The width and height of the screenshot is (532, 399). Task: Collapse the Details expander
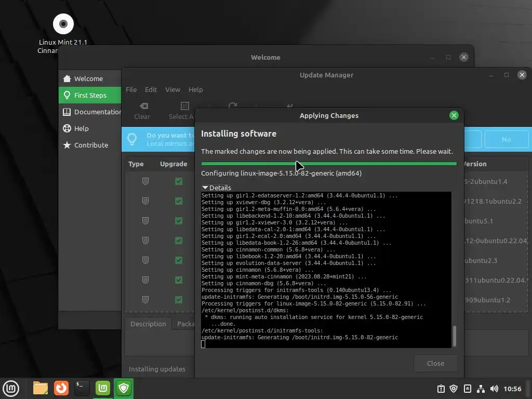[x=216, y=188]
